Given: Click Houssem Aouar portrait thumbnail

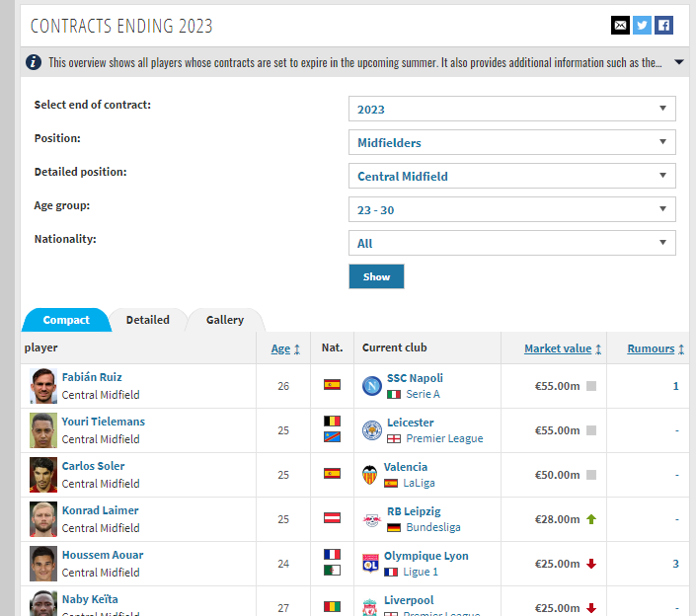Looking at the screenshot, I should click(x=43, y=564).
